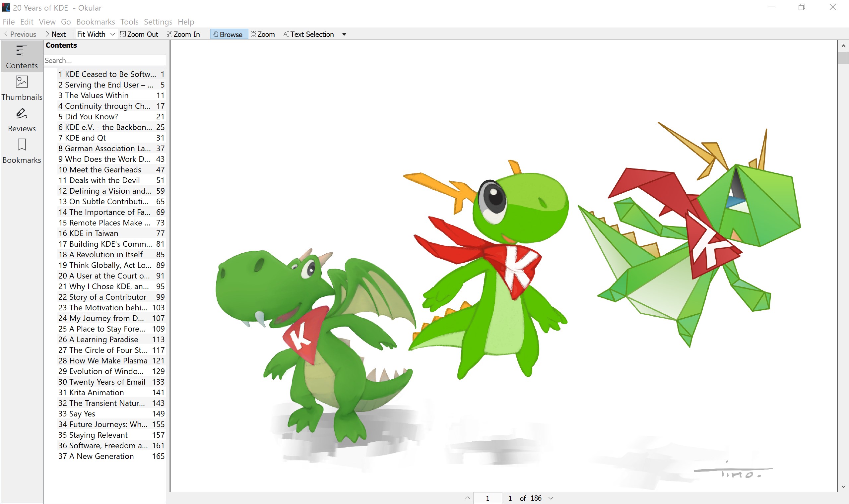Open the Go menu

66,22
